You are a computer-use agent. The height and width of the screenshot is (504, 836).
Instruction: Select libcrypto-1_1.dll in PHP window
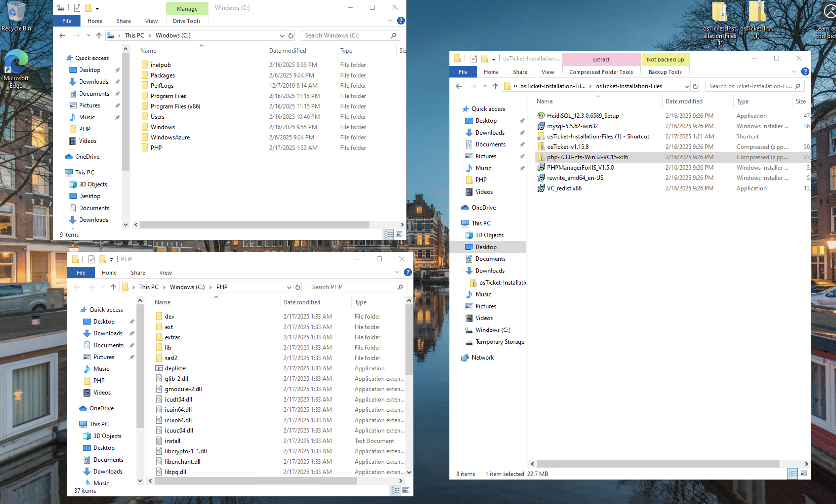point(186,451)
